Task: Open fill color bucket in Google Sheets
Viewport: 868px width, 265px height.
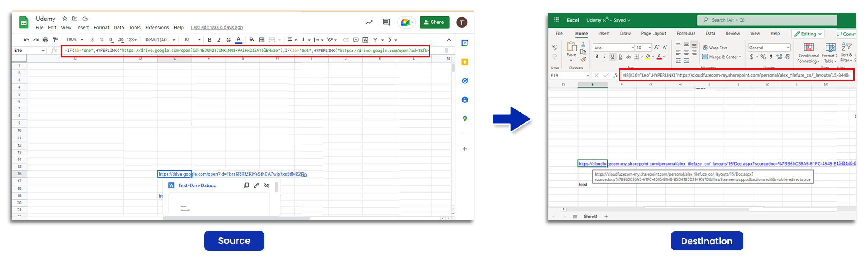Action: pyautogui.click(x=252, y=40)
